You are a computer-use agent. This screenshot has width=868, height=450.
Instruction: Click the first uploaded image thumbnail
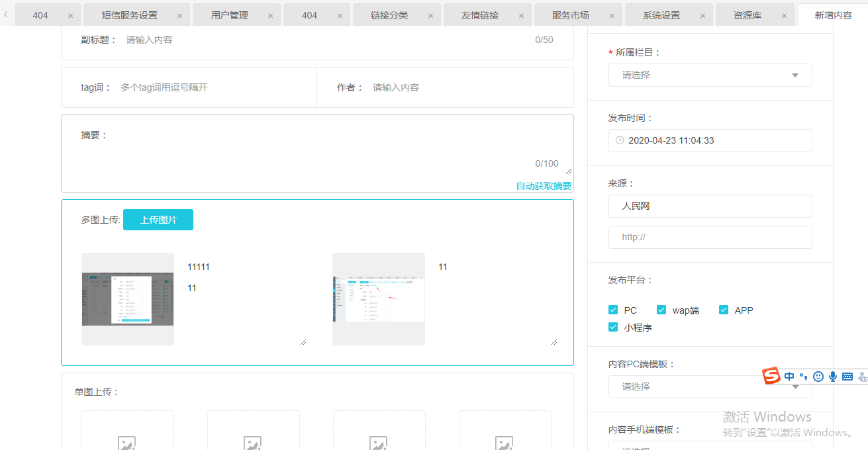click(128, 299)
